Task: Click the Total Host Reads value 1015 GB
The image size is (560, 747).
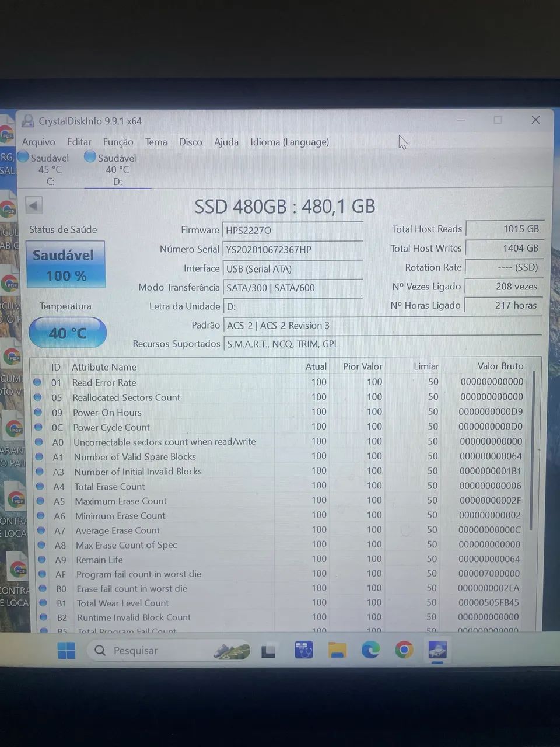Action: click(505, 229)
